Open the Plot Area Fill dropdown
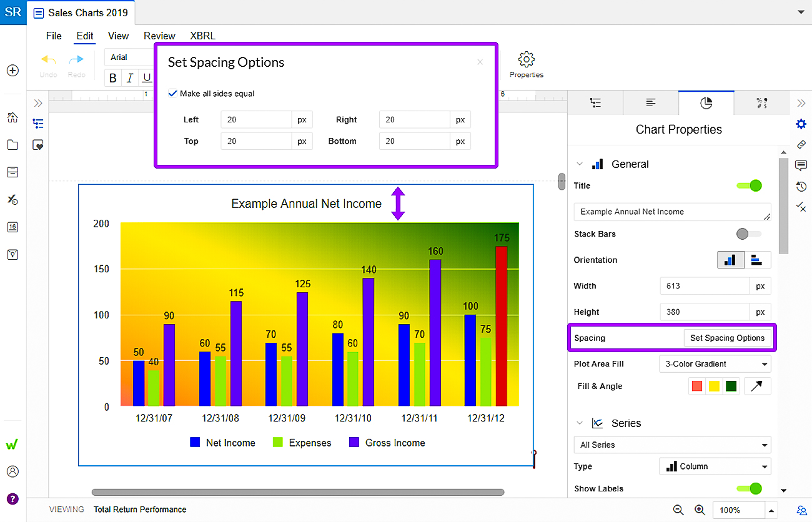Viewport: 812px width, 522px height. [715, 364]
